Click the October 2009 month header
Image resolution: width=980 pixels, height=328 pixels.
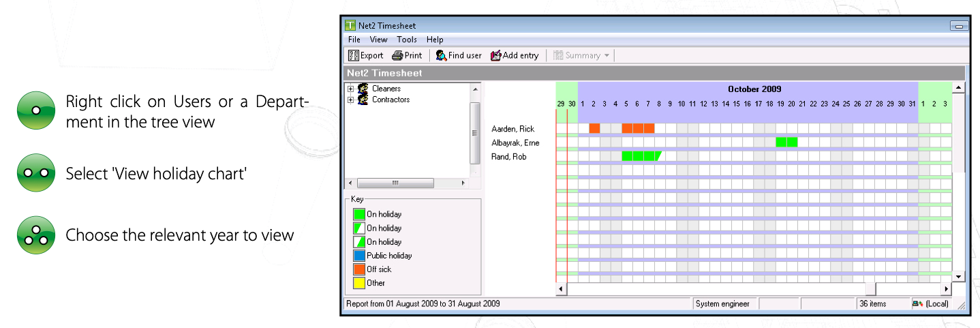(754, 89)
